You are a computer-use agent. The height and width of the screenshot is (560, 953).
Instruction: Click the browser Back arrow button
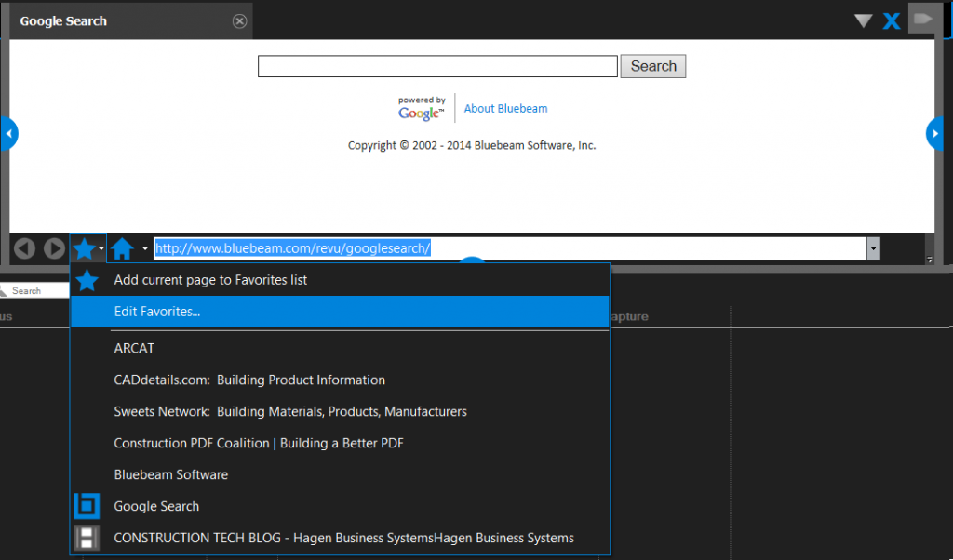tap(25, 248)
